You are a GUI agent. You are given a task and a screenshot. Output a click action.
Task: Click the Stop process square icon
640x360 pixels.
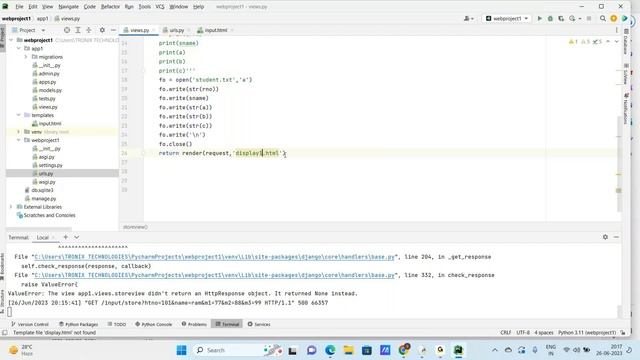point(589,18)
